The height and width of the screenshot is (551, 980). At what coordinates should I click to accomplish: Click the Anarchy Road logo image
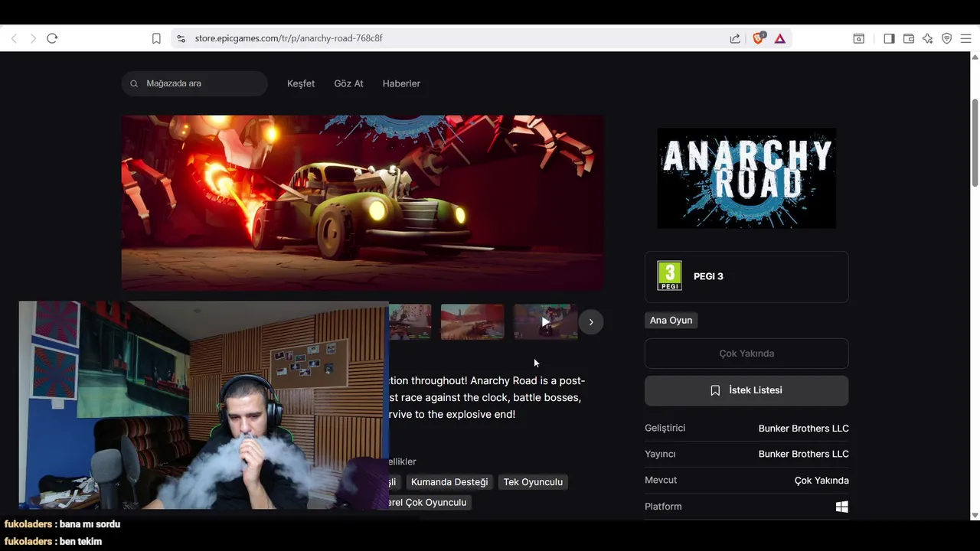click(746, 178)
